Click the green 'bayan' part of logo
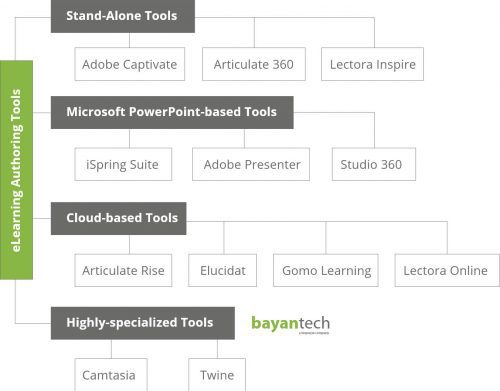This screenshot has height=391, width=500. pyautogui.click(x=274, y=324)
